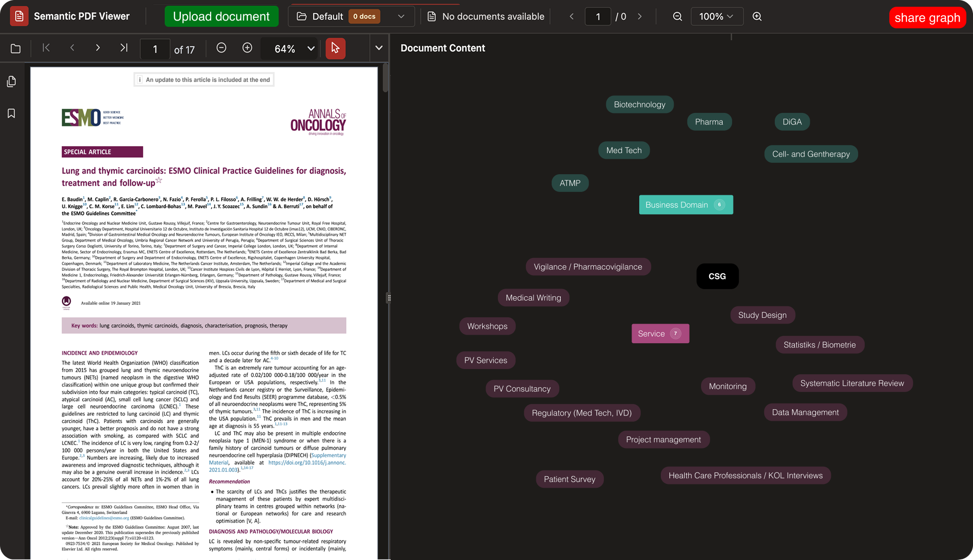Open file with the PDF toolbar folder icon

click(x=16, y=48)
